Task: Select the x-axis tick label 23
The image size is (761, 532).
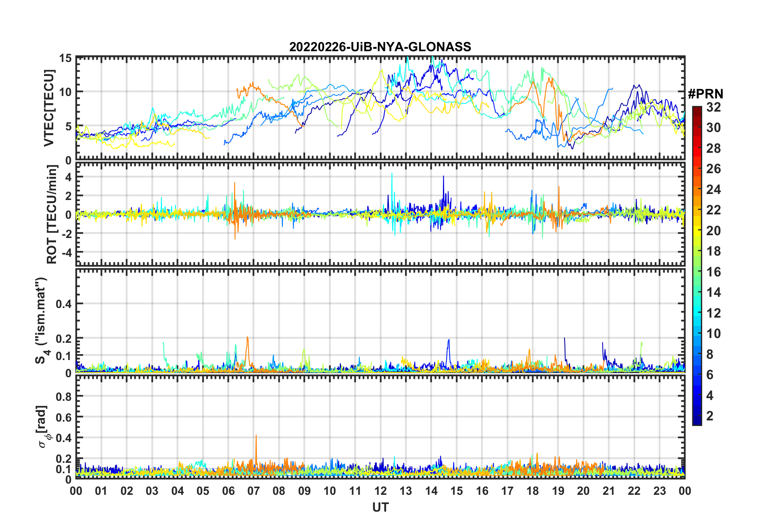Action: (x=659, y=491)
